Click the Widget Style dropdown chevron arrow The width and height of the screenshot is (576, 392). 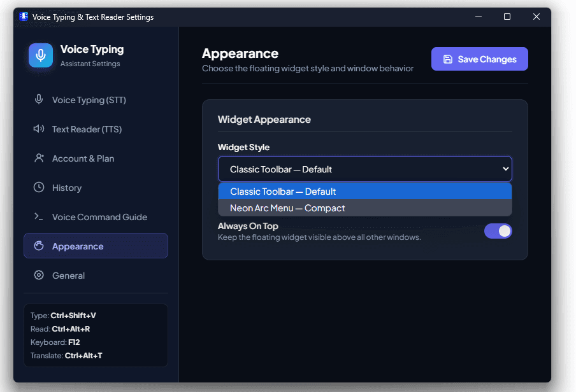(505, 169)
